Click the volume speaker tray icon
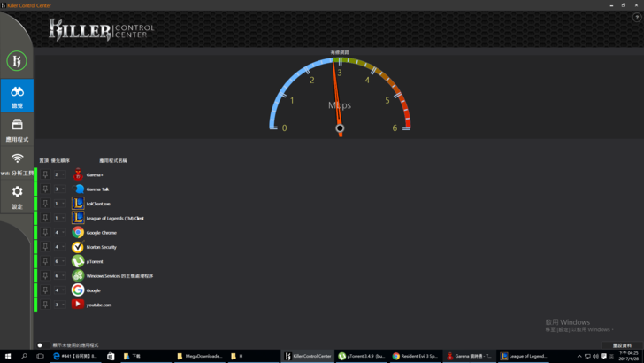The width and height of the screenshot is (644, 363). click(x=595, y=356)
